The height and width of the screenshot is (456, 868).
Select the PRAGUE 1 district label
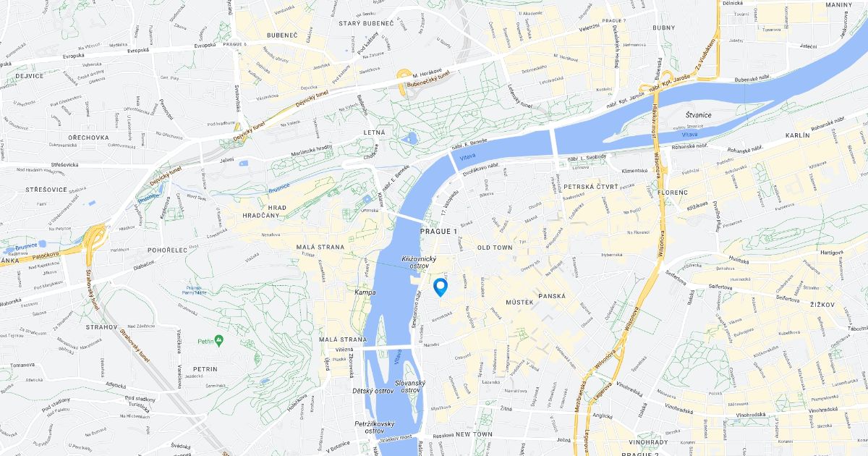tap(438, 231)
